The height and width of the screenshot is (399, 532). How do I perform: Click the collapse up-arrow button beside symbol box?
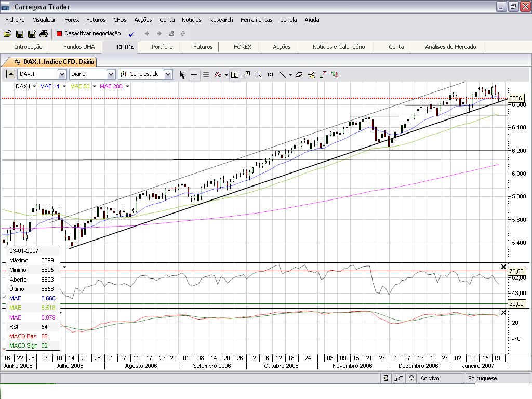10,74
